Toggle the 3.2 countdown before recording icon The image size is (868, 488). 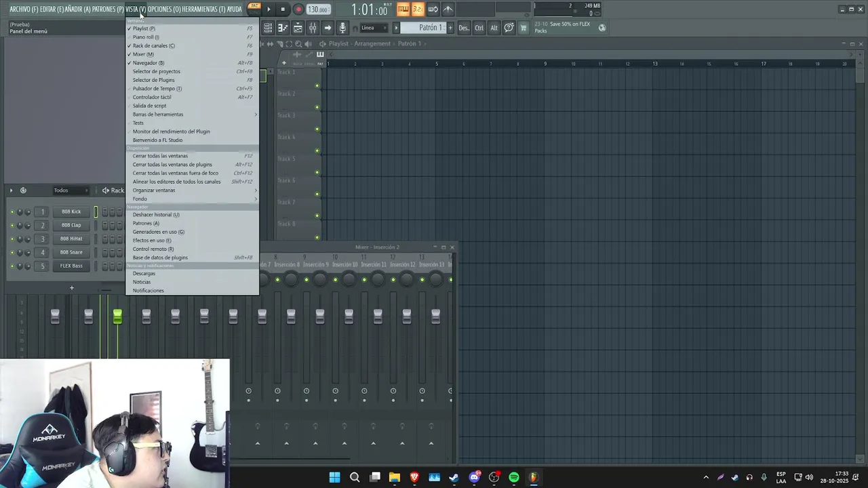[x=418, y=9]
